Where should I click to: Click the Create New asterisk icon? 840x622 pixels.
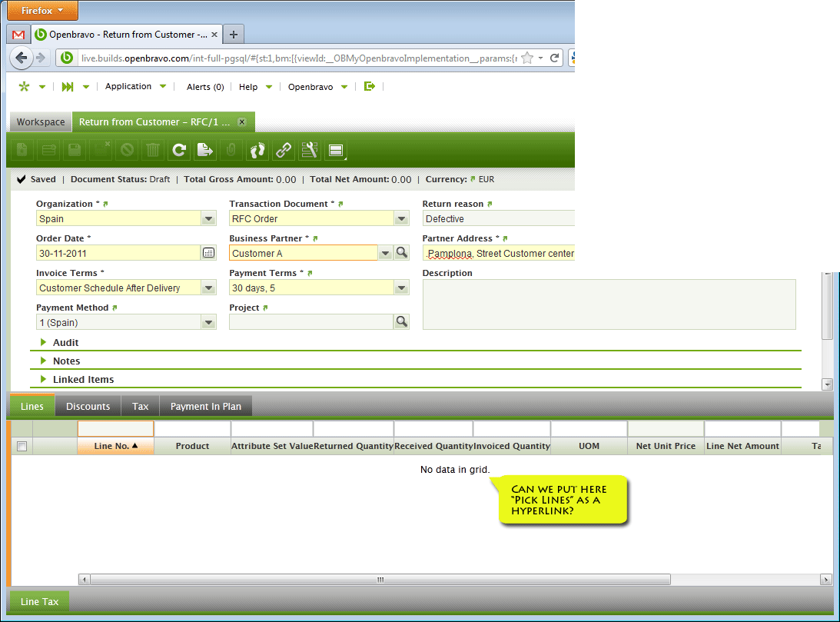coord(24,87)
